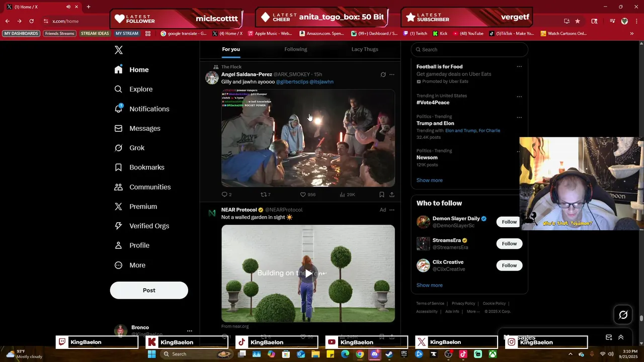The image size is (644, 362).
Task: Open Steam from the taskbar
Action: click(389, 354)
